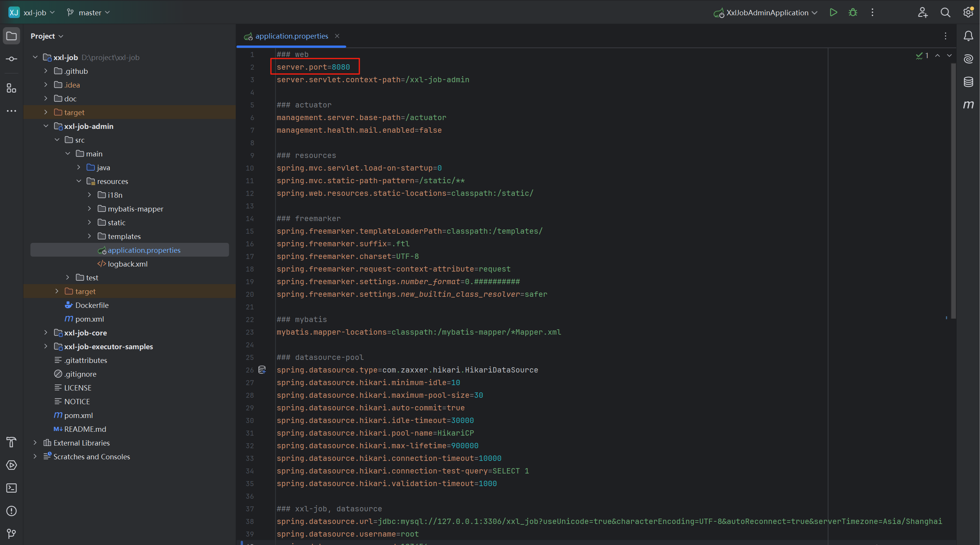Expand the mybatis-mapper folder
Screen dimensions: 980x545
pyautogui.click(x=90, y=209)
